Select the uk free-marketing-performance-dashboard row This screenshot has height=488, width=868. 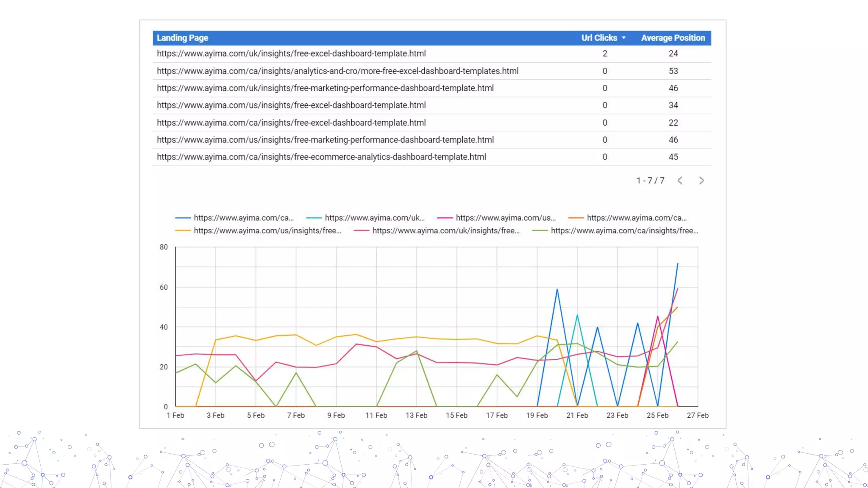coord(325,88)
